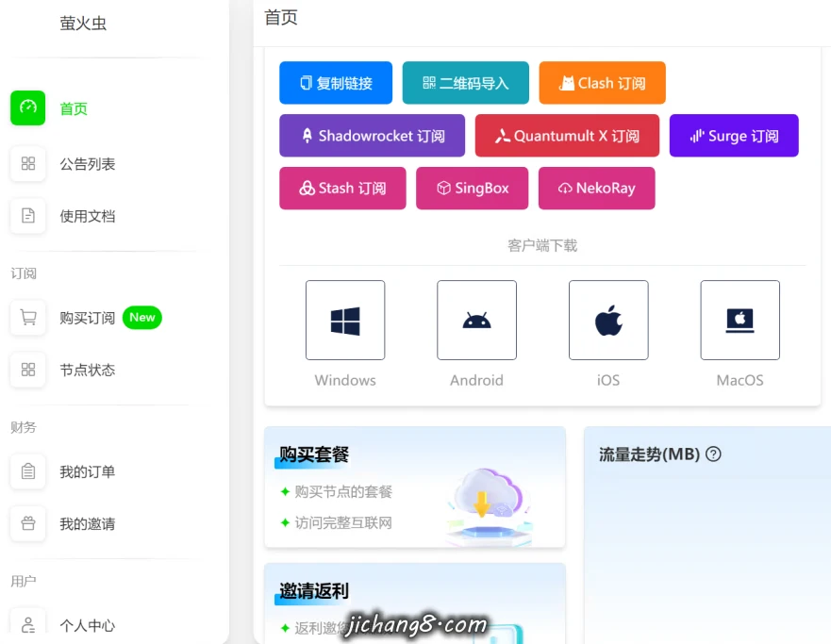Open 购买订阅 menu item
The image size is (831, 644).
point(88,318)
